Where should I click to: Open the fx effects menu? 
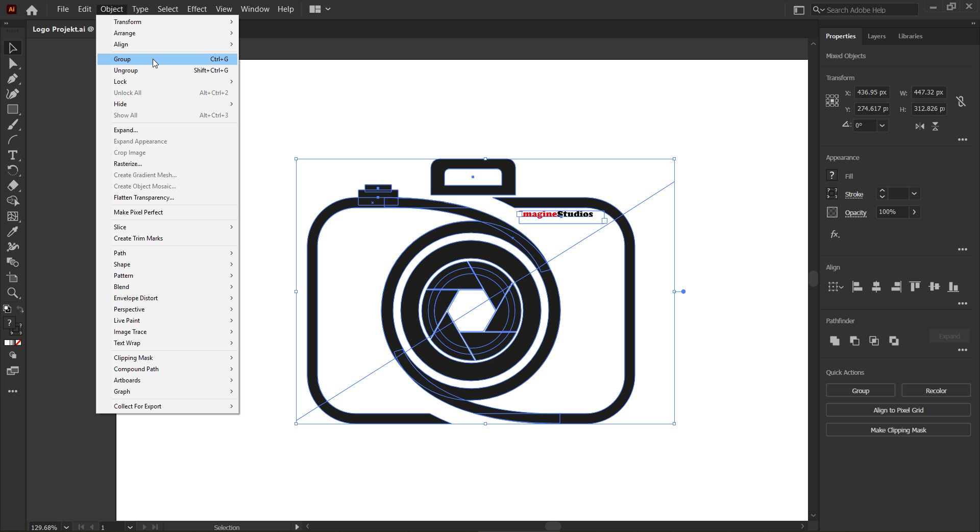click(835, 234)
